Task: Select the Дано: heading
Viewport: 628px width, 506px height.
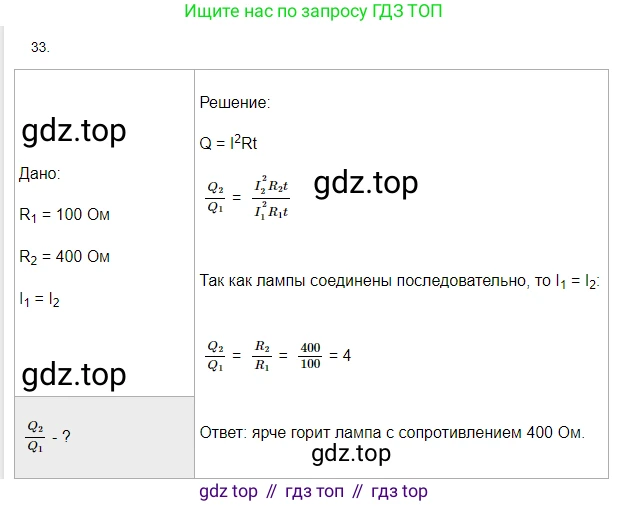Action: pos(40,173)
